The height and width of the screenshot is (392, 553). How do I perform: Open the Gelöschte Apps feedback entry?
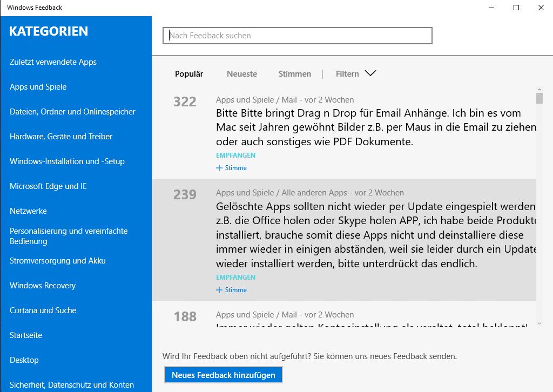pyautogui.click(x=376, y=235)
